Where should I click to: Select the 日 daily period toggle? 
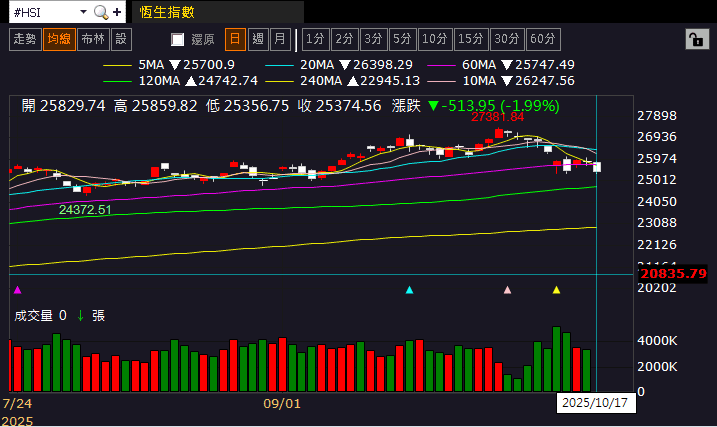tap(235, 39)
